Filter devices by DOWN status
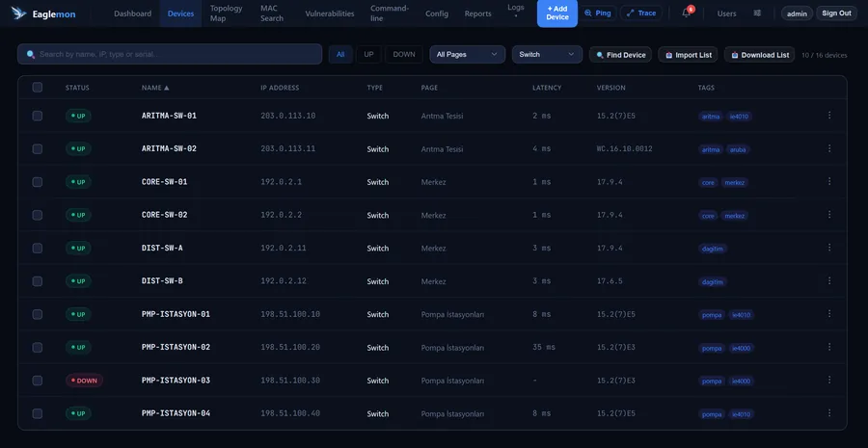Screen dimensions: 868x448 [403, 54]
